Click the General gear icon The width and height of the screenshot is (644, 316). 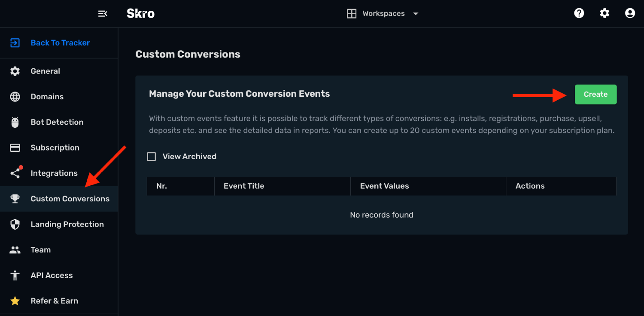click(15, 71)
